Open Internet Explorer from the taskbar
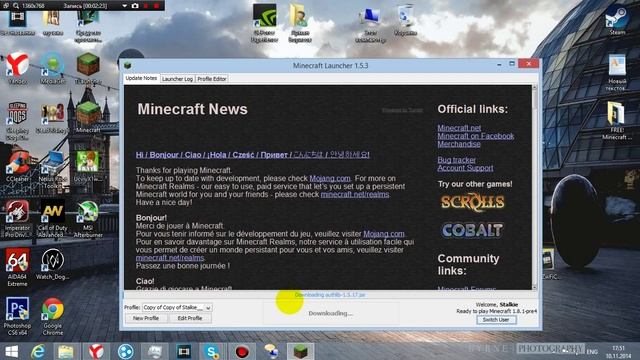 pos(38,351)
